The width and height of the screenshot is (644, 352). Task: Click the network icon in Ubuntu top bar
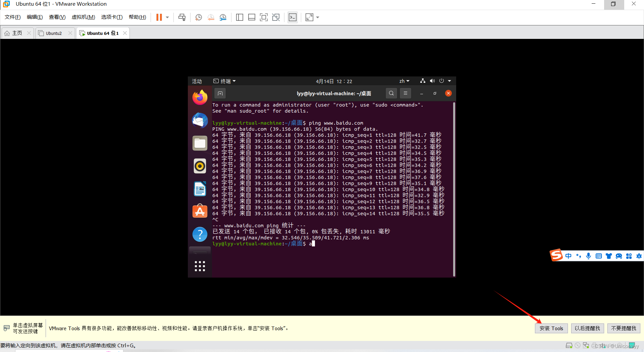[x=423, y=81]
